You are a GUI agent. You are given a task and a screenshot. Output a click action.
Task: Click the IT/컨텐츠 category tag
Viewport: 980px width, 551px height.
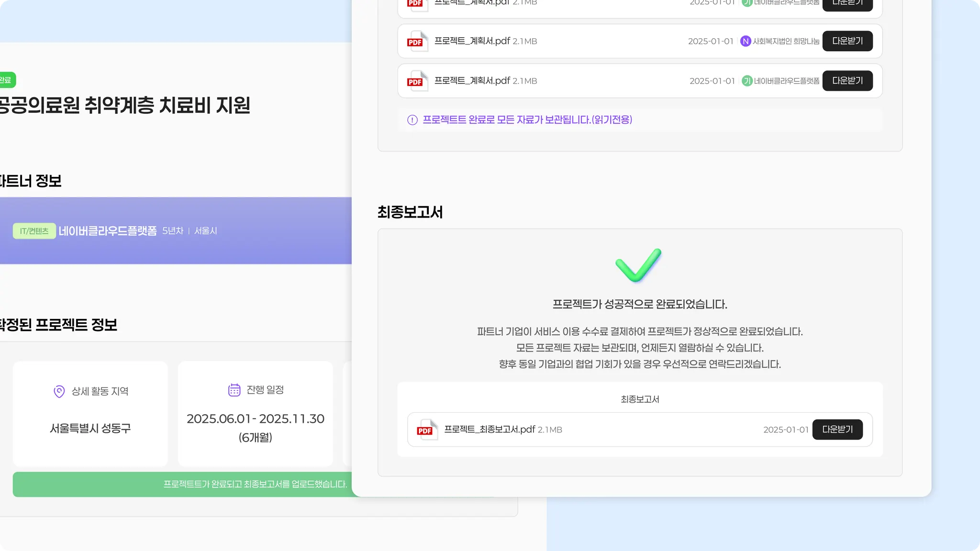[34, 231]
